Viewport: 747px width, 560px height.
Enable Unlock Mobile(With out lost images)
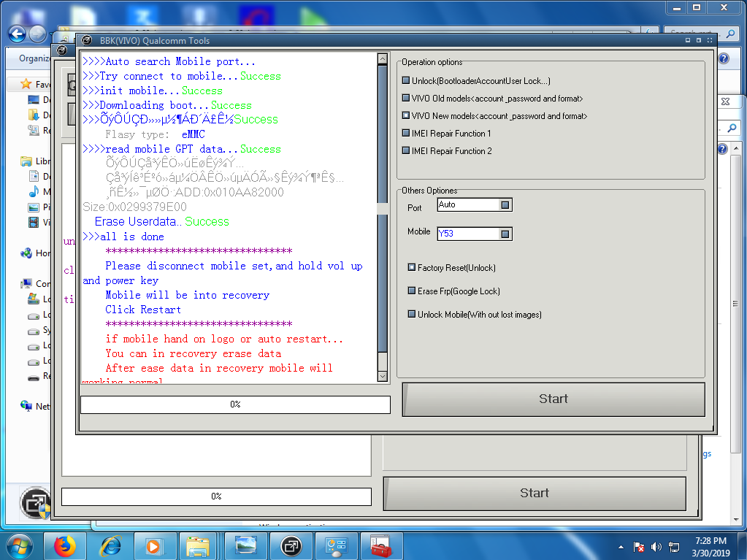click(x=412, y=314)
